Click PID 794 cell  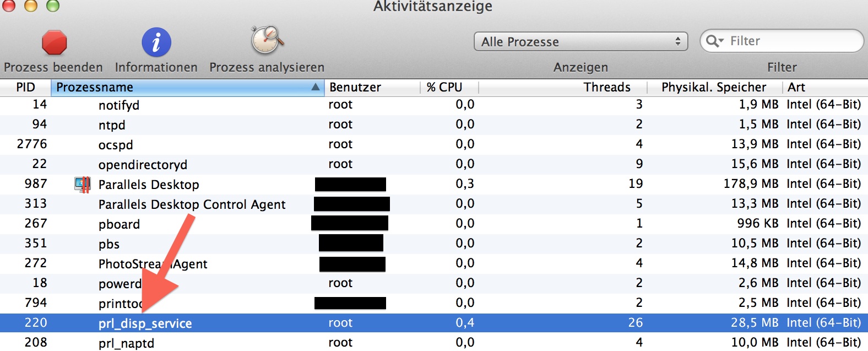[36, 303]
